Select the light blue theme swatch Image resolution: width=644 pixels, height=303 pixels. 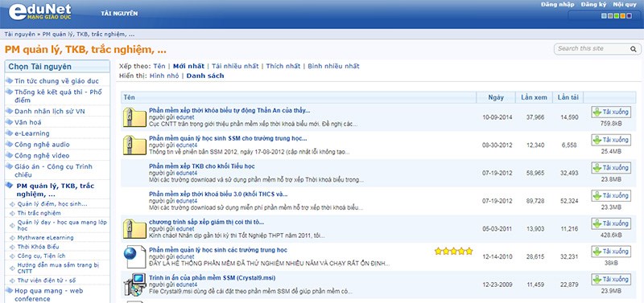coord(604,16)
